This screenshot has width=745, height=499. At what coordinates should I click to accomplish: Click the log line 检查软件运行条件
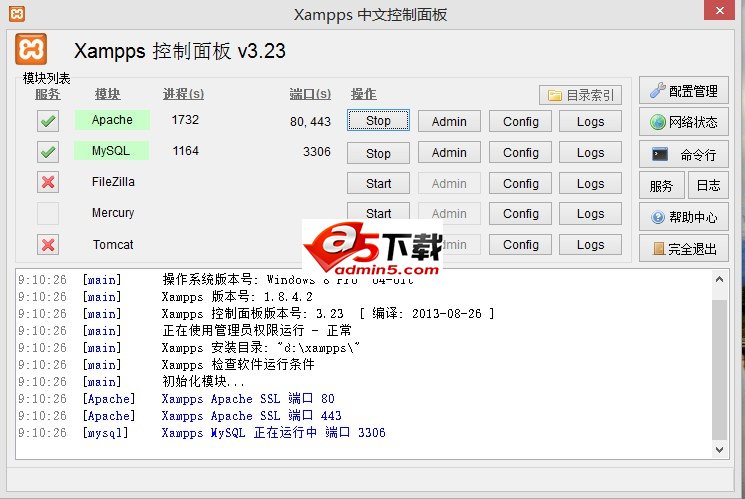[238, 365]
